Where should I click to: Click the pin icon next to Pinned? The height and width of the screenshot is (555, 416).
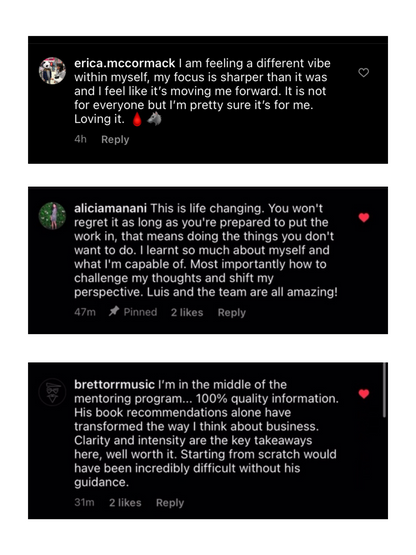point(114,311)
